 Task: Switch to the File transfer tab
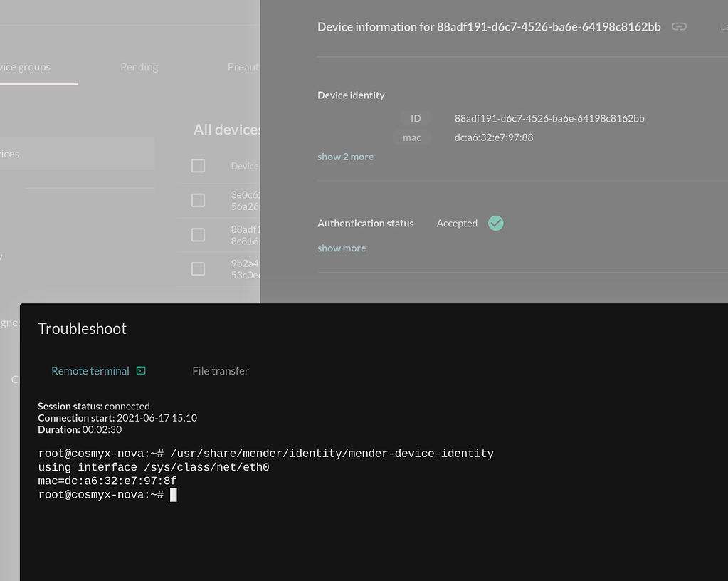tap(221, 370)
